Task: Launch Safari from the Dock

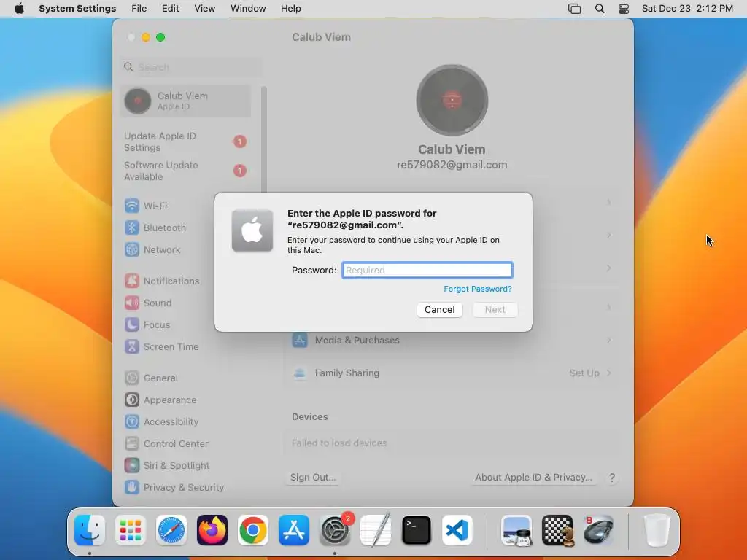Action: point(171,530)
